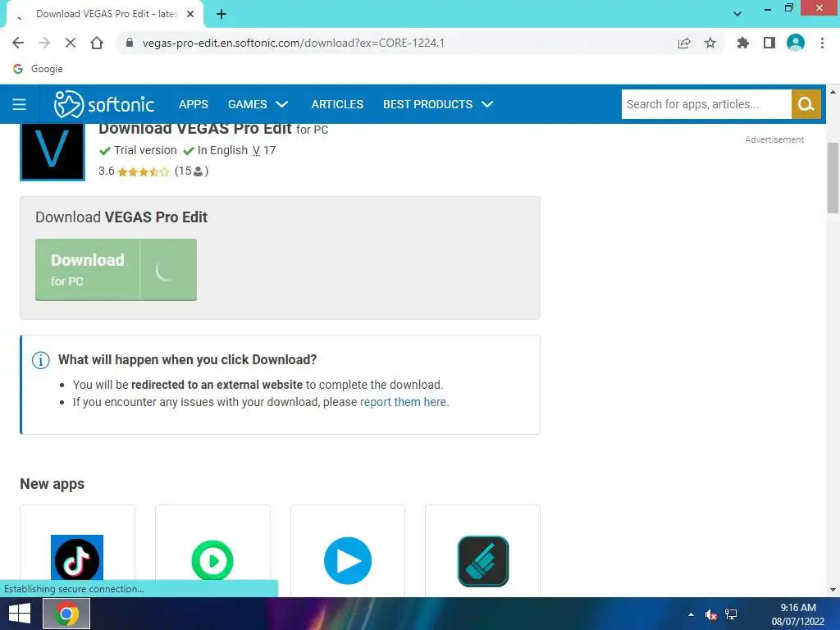Image resolution: width=840 pixels, height=630 pixels.
Task: Click the New apps heading
Action: [x=52, y=484]
